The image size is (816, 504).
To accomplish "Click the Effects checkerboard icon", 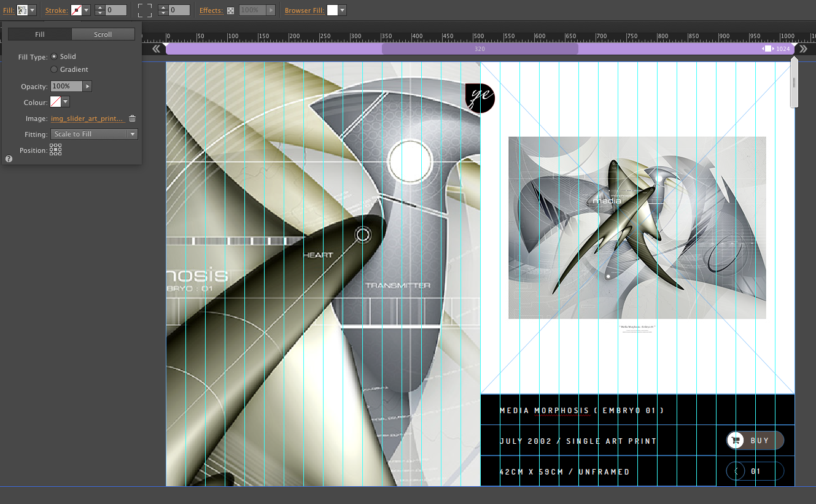I will [231, 10].
